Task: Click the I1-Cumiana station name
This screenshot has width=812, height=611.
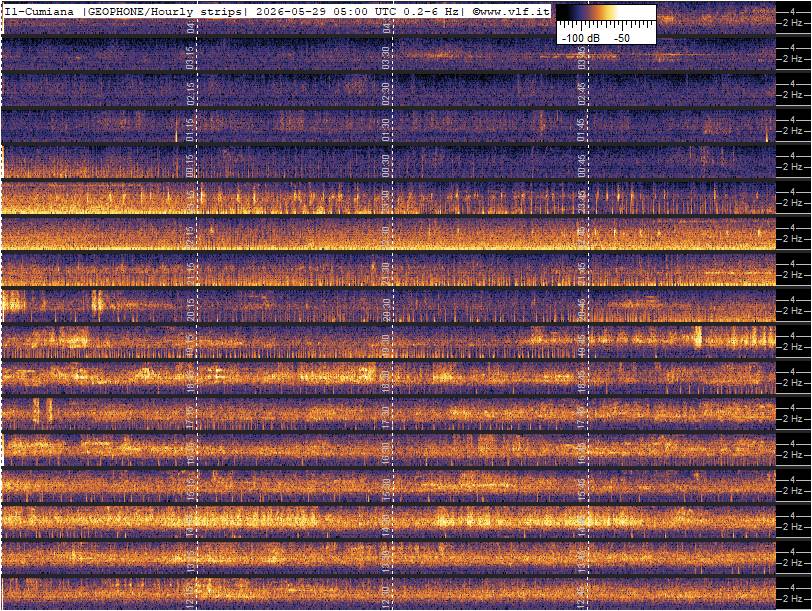Action: point(39,11)
